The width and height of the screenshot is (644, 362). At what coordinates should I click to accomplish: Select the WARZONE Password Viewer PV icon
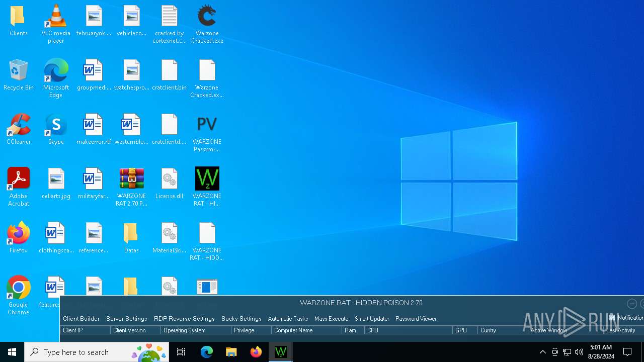207,133
